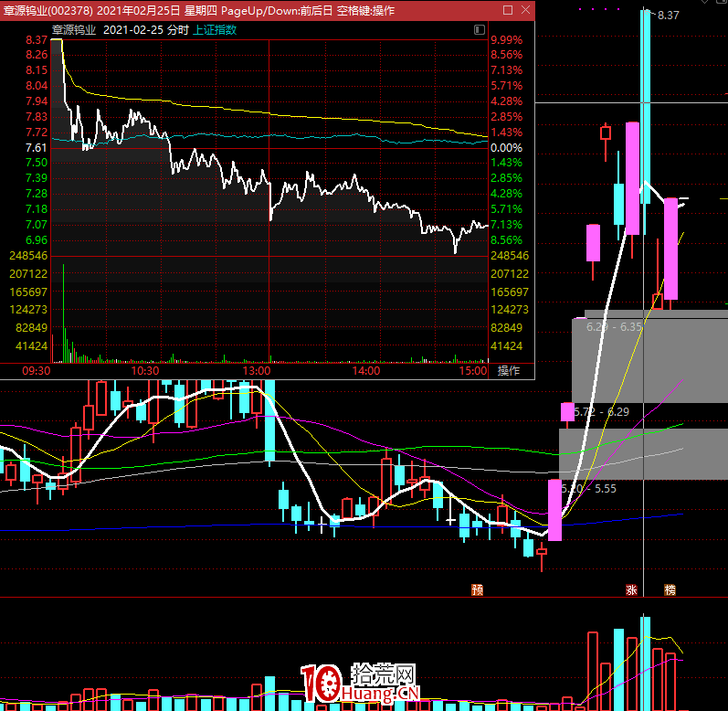Click the 15:00 time label on intraday axis

(473, 371)
